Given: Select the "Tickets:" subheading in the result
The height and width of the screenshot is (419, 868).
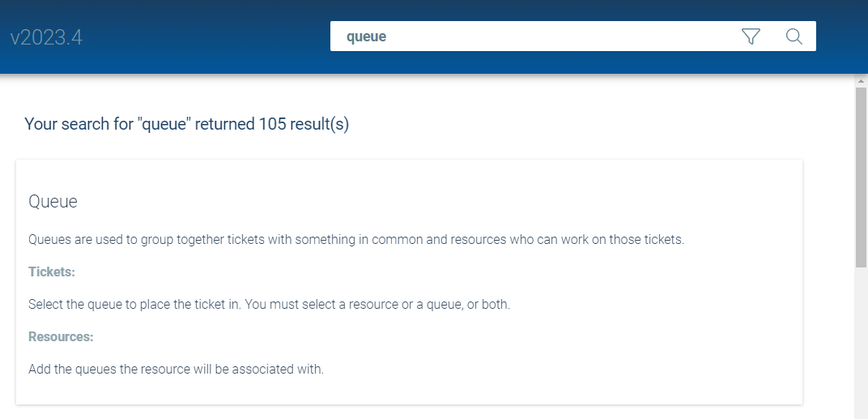Looking at the screenshot, I should [52, 272].
